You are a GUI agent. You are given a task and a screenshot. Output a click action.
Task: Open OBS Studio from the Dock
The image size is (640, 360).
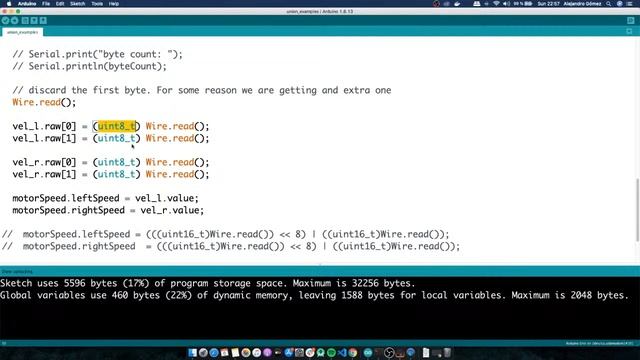pyautogui.click(x=389, y=353)
